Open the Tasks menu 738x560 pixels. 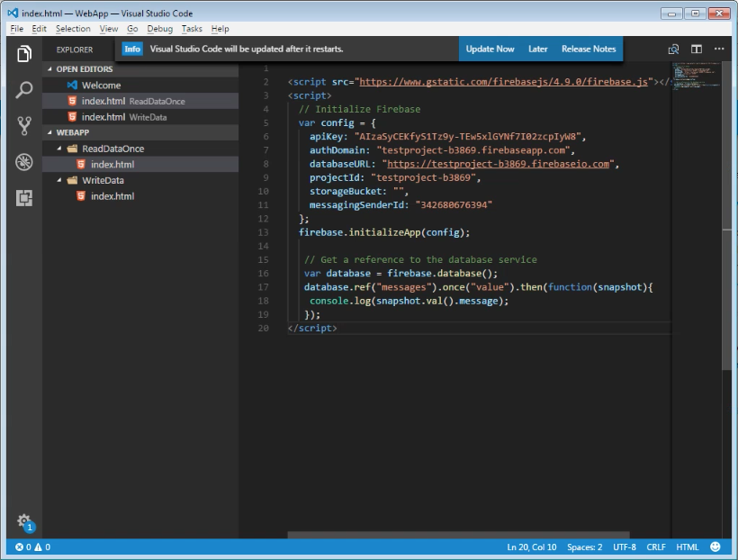pos(192,29)
